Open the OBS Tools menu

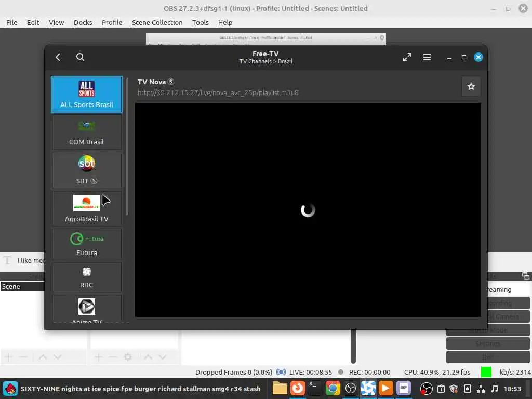[x=200, y=22]
